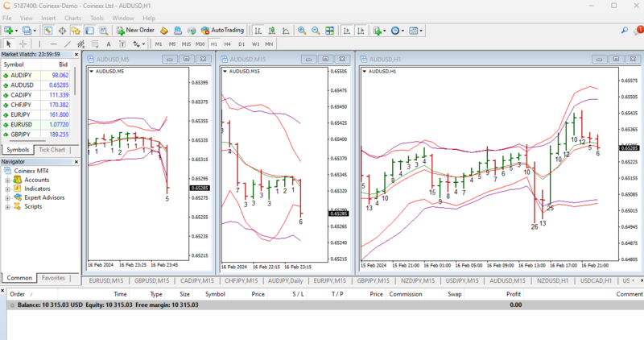Screen dimensions: 644x340
Task: Toggle the H4 timeframe button
Action: [x=228, y=44]
